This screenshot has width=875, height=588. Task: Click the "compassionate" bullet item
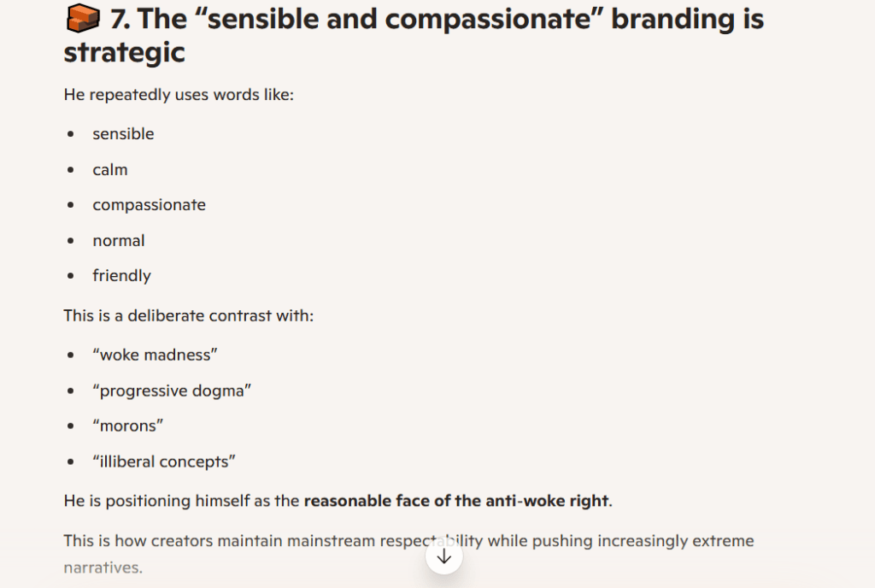(149, 205)
